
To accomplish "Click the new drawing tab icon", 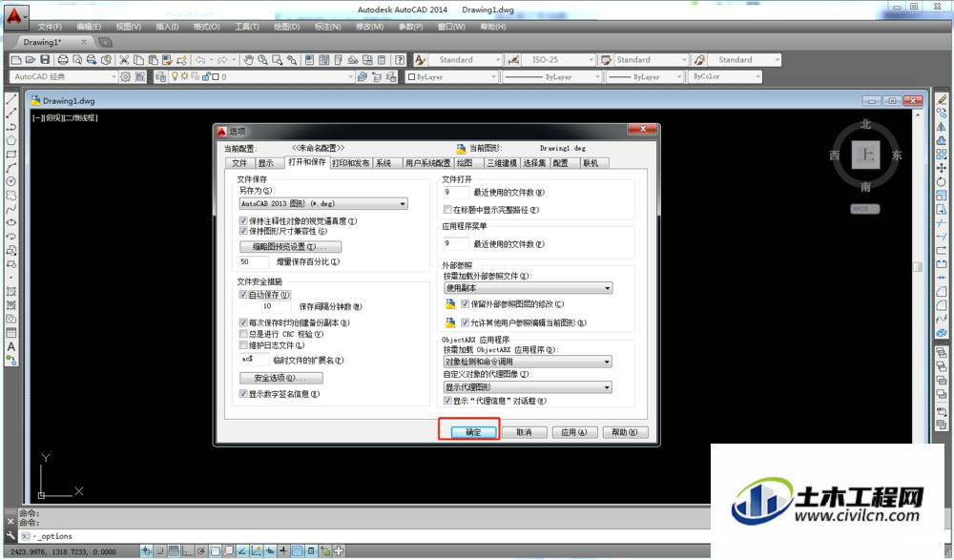I will (x=105, y=42).
